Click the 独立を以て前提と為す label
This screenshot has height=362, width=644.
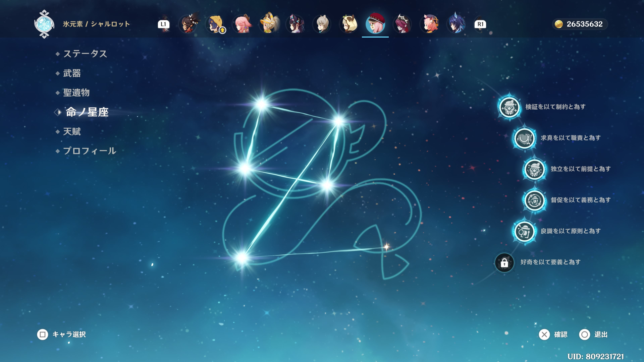point(581,169)
